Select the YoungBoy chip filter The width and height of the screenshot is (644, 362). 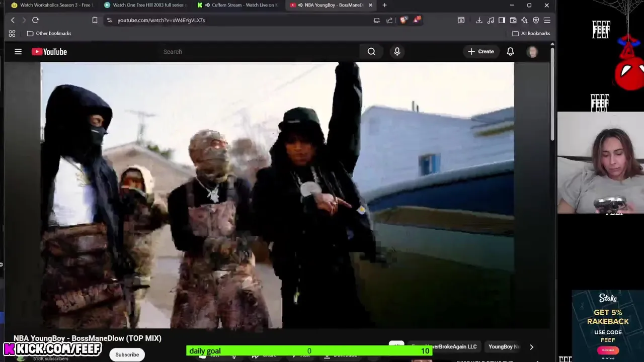503,346
